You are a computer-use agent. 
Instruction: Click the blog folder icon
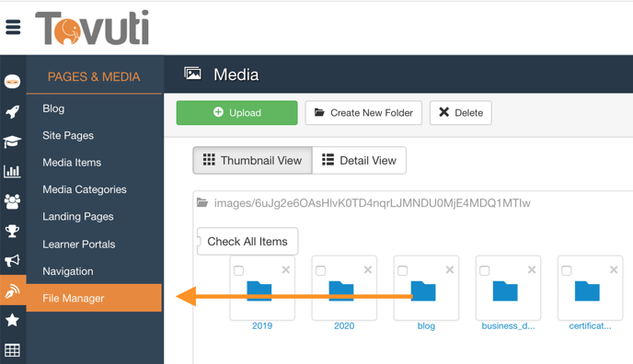423,291
